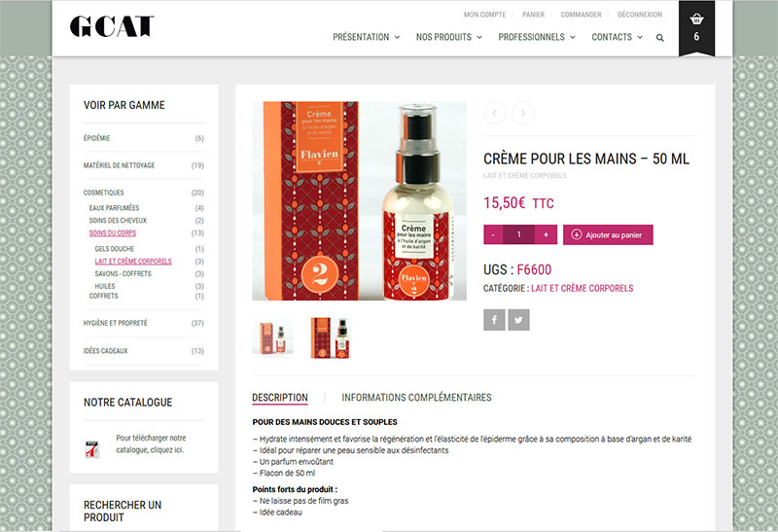778x532 pixels.
Task: Share product on Twitter
Action: click(518, 320)
